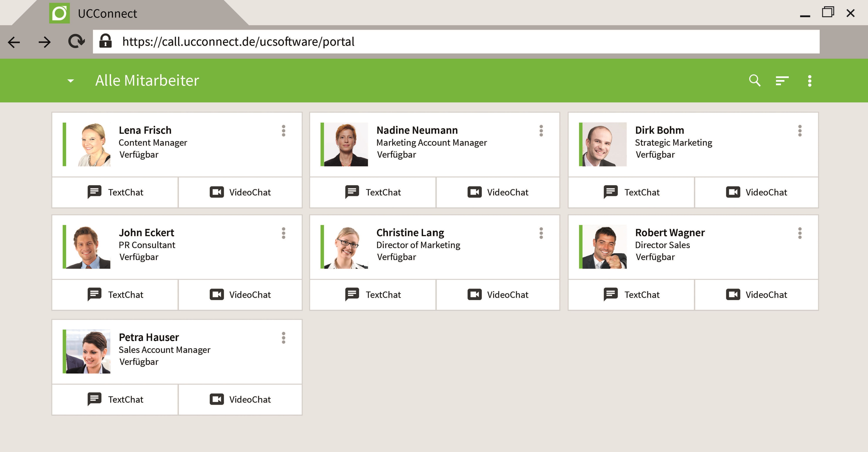
Task: Click Petra Hauser profile photo
Action: click(88, 351)
